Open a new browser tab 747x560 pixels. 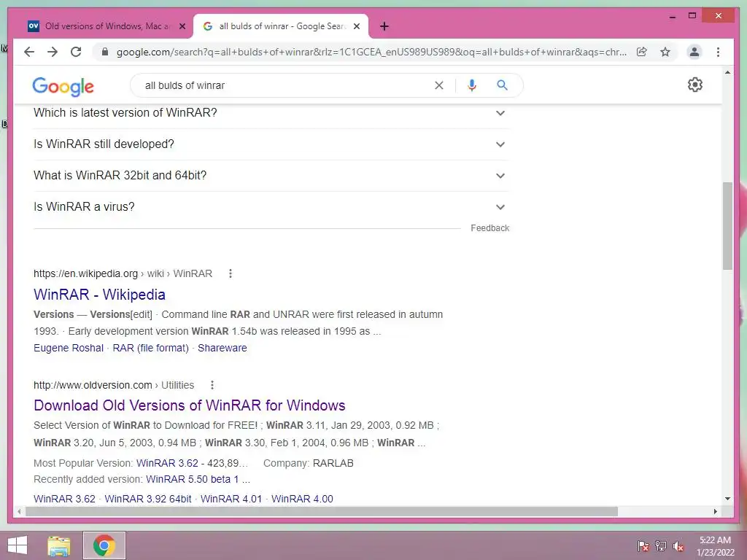click(384, 26)
